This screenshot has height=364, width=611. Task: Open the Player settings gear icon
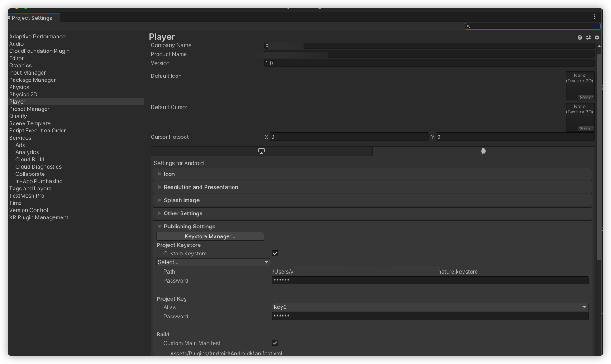597,38
